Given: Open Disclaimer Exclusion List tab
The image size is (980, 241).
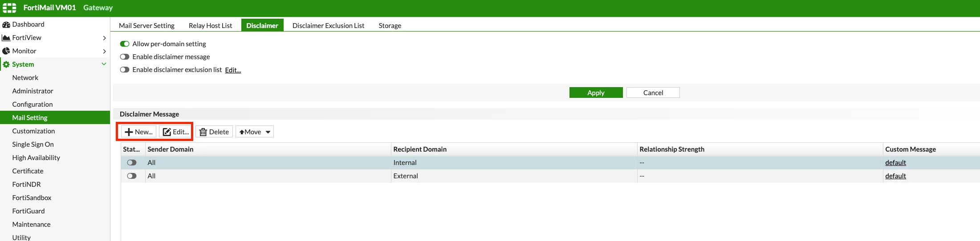Looking at the screenshot, I should pyautogui.click(x=328, y=25).
